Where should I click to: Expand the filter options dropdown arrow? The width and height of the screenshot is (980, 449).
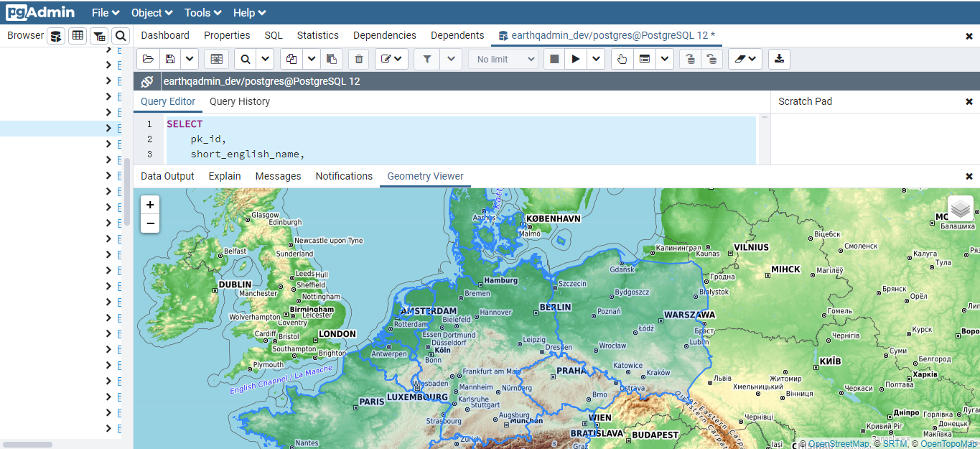tap(451, 59)
